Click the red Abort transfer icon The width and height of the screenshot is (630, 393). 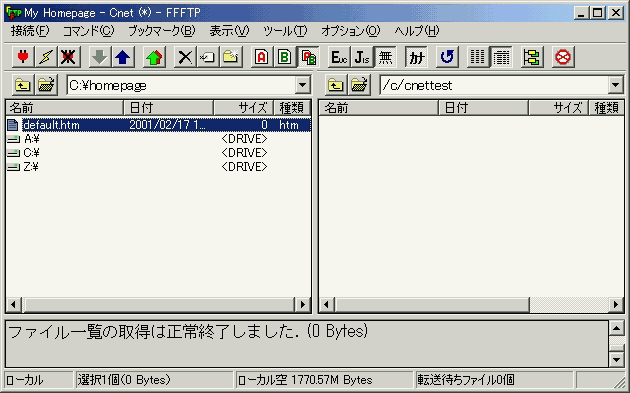(563, 57)
